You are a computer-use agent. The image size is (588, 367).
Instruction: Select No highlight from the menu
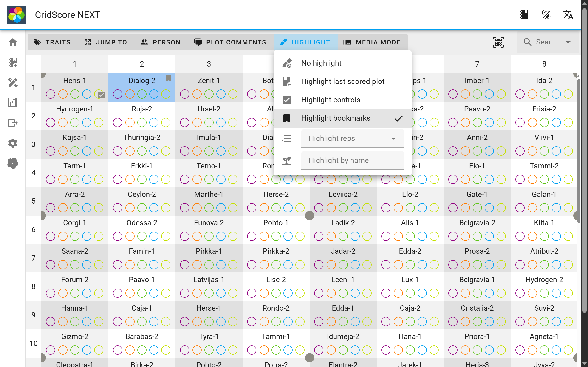(x=321, y=63)
